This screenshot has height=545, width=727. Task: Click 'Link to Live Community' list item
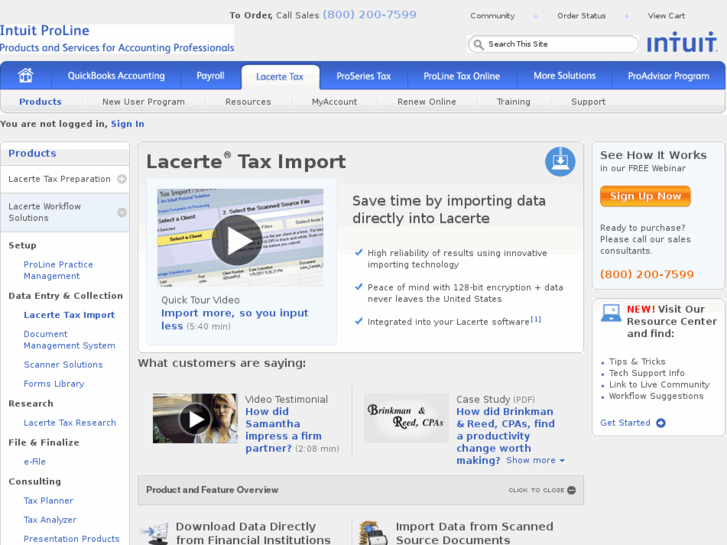click(659, 385)
